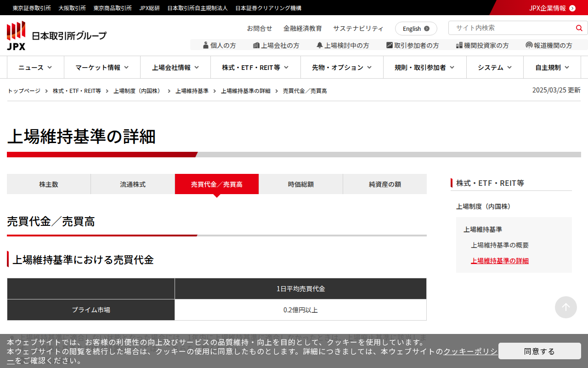Open 東京商品取引所 link in top bar
This screenshot has width=588, height=368.
pos(113,8)
